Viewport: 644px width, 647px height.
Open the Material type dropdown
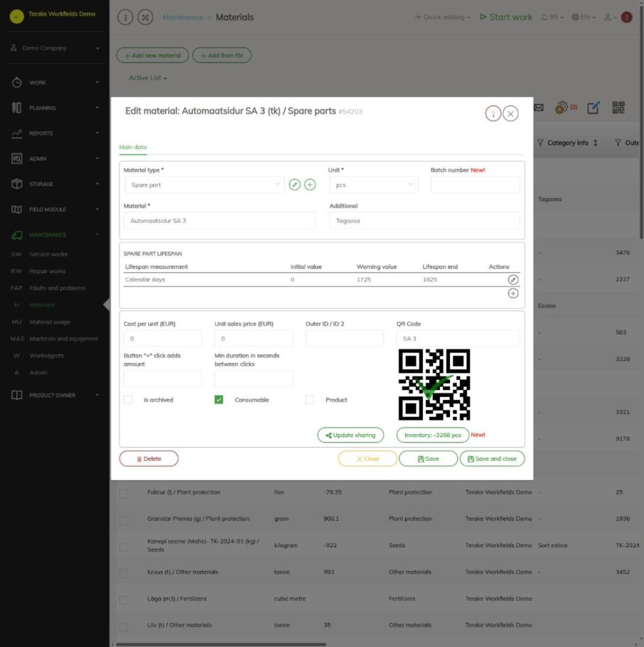pos(204,184)
